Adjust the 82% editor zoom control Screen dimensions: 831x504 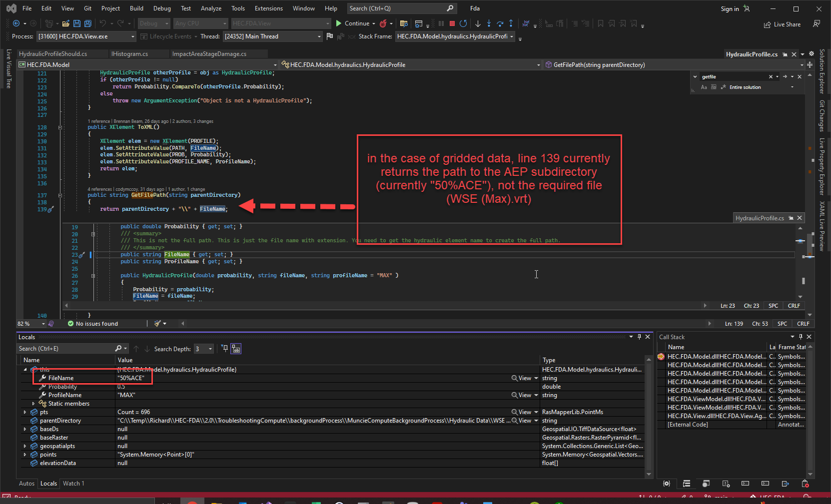(x=28, y=323)
